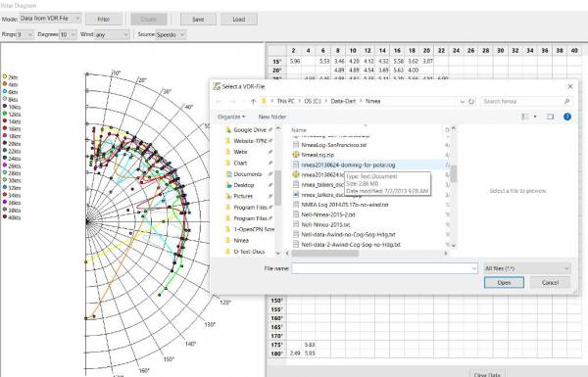Viewport: 588px width, 377px height.
Task: Open Desktop in navigation pane
Action: tap(244, 185)
